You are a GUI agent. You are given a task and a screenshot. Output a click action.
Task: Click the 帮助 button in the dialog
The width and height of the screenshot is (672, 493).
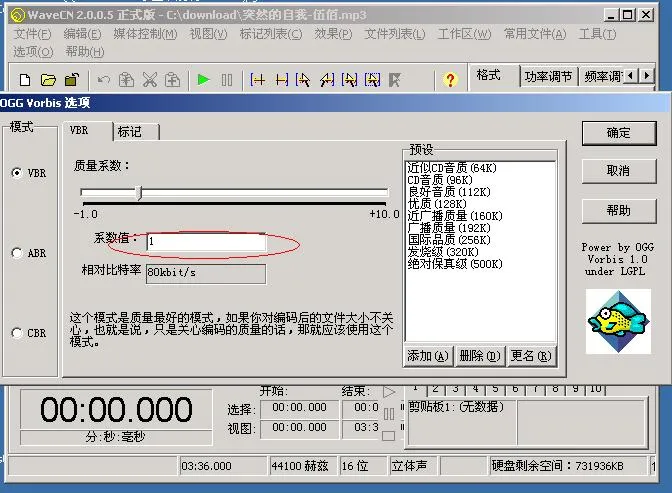click(x=619, y=210)
